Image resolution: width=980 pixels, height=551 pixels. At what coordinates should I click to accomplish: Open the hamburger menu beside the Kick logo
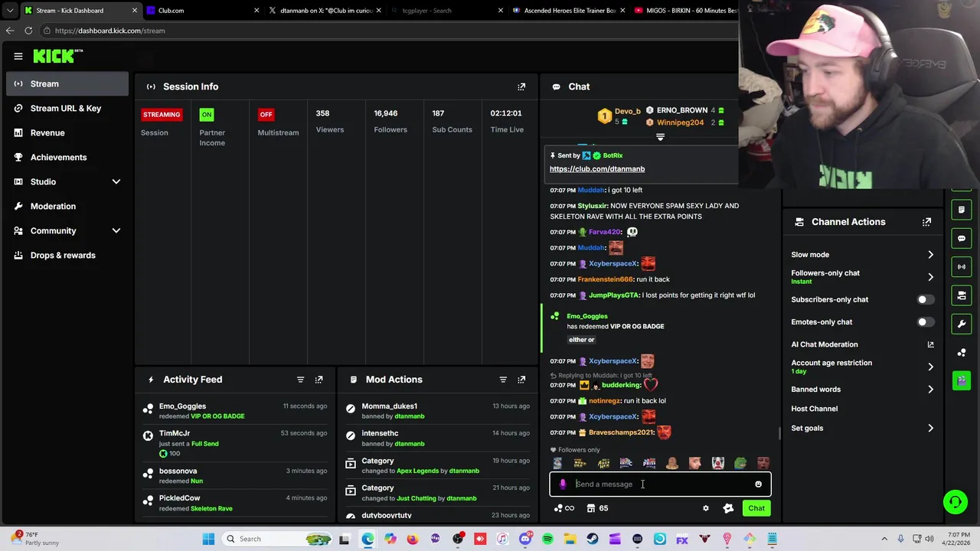click(x=18, y=56)
